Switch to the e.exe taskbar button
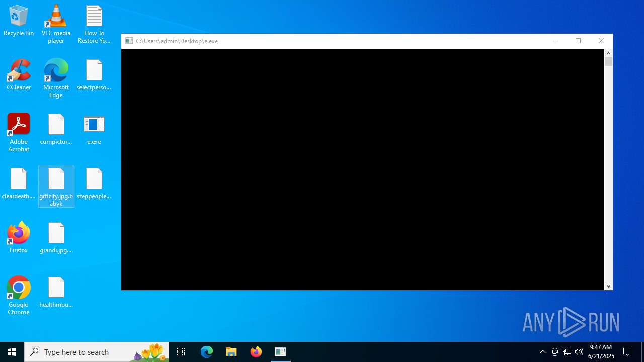644x362 pixels. [x=280, y=352]
